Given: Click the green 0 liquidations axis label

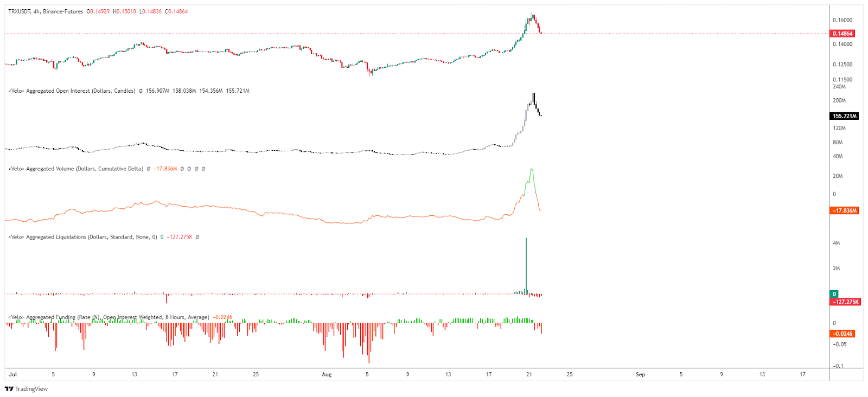Looking at the screenshot, I should pyautogui.click(x=834, y=294).
